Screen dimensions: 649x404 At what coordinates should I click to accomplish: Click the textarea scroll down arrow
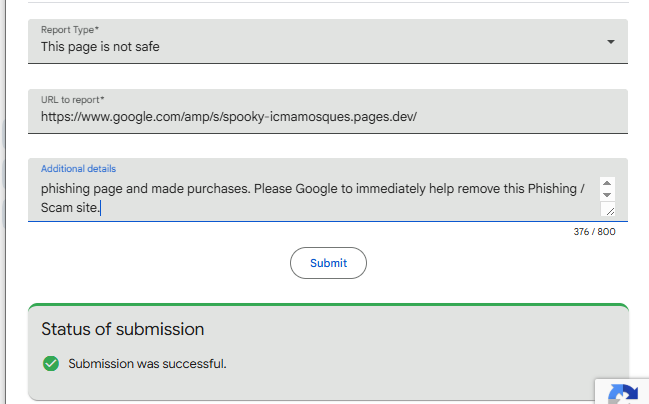(607, 195)
